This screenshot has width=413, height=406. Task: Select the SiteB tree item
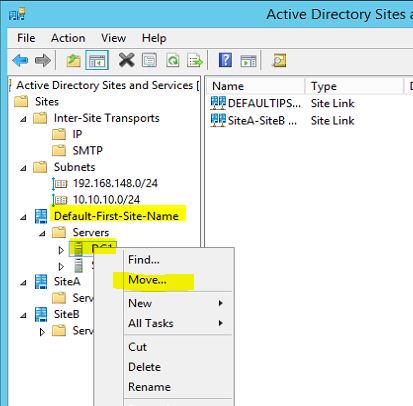[67, 314]
